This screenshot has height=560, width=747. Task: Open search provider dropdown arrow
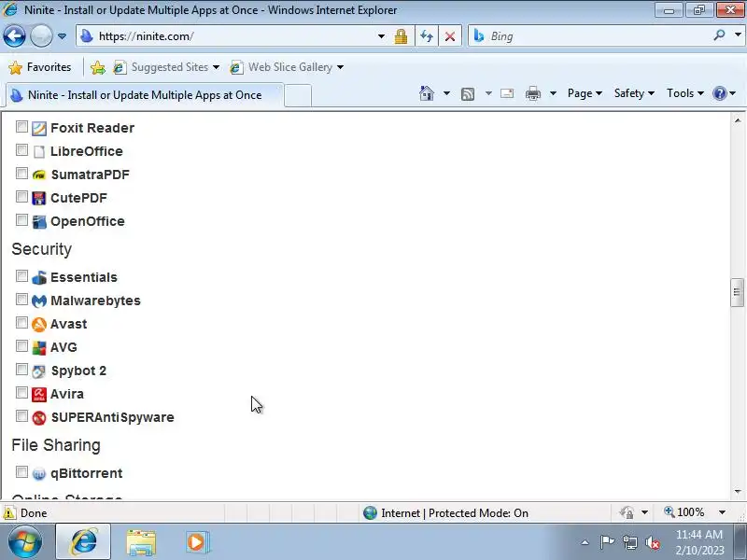tap(738, 35)
